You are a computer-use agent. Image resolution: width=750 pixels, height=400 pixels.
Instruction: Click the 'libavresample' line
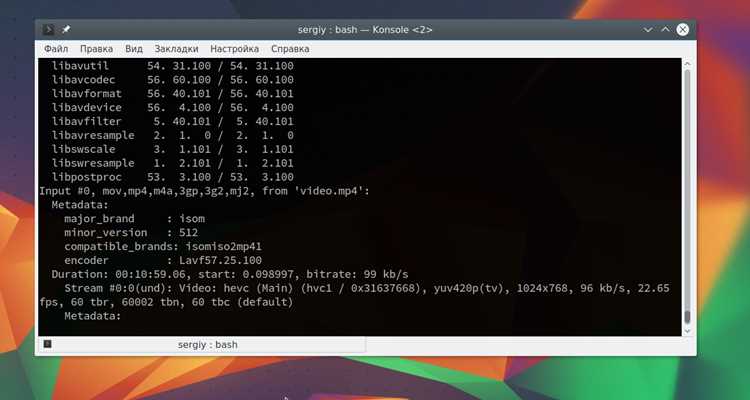(x=173, y=135)
